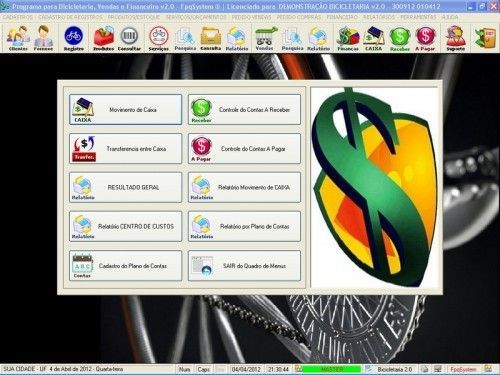Click the large dollar sign logo image
Image resolution: width=500 pixels, height=375 pixels.
[x=374, y=187]
